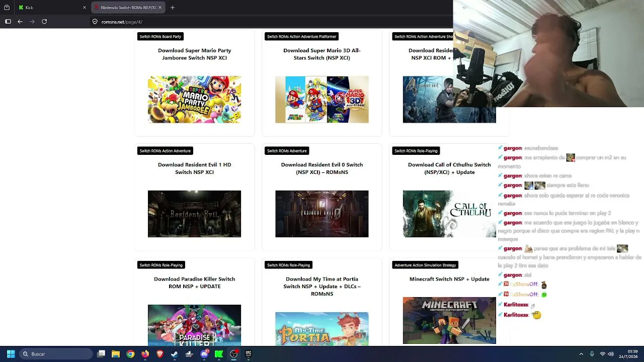Switch to OBS Studio in the taskbar

234,354
